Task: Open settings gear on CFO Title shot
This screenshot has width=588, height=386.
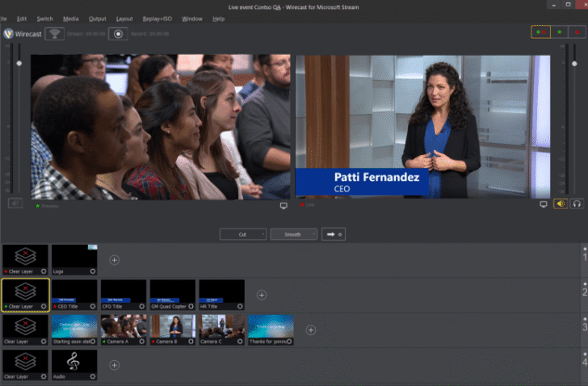Action: click(142, 307)
